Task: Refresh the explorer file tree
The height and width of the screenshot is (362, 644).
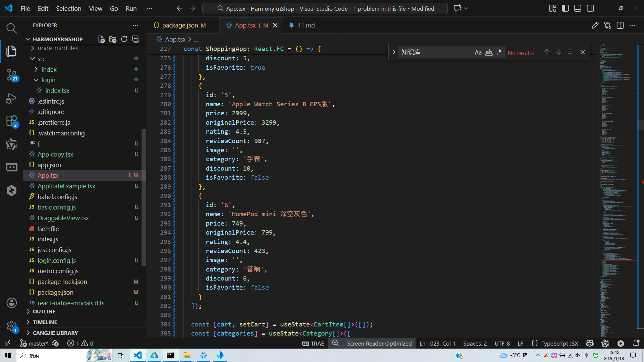Action: tap(124, 39)
